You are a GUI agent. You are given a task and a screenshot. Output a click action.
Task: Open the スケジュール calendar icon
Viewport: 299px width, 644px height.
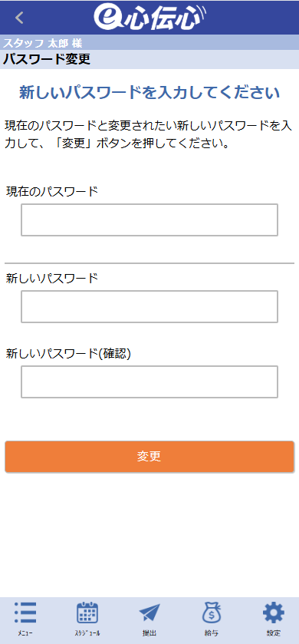click(87, 613)
